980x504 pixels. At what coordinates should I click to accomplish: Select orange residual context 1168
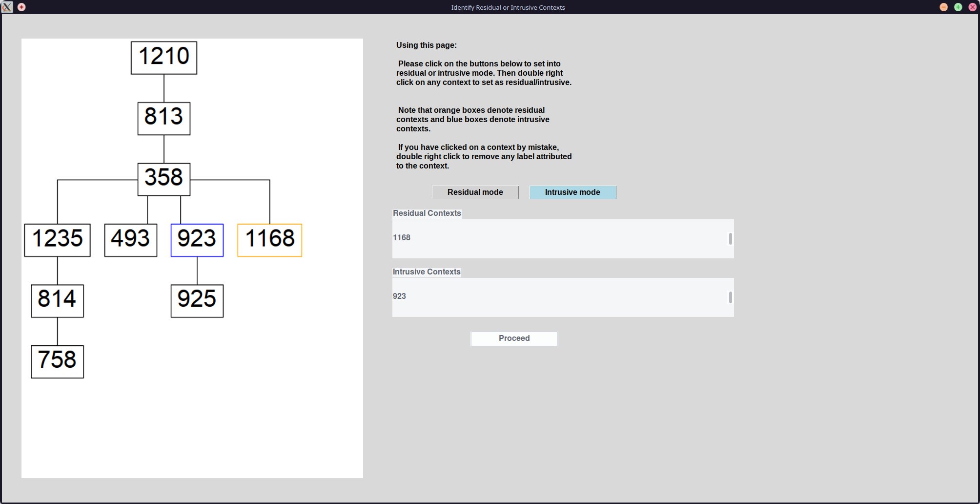tap(270, 240)
